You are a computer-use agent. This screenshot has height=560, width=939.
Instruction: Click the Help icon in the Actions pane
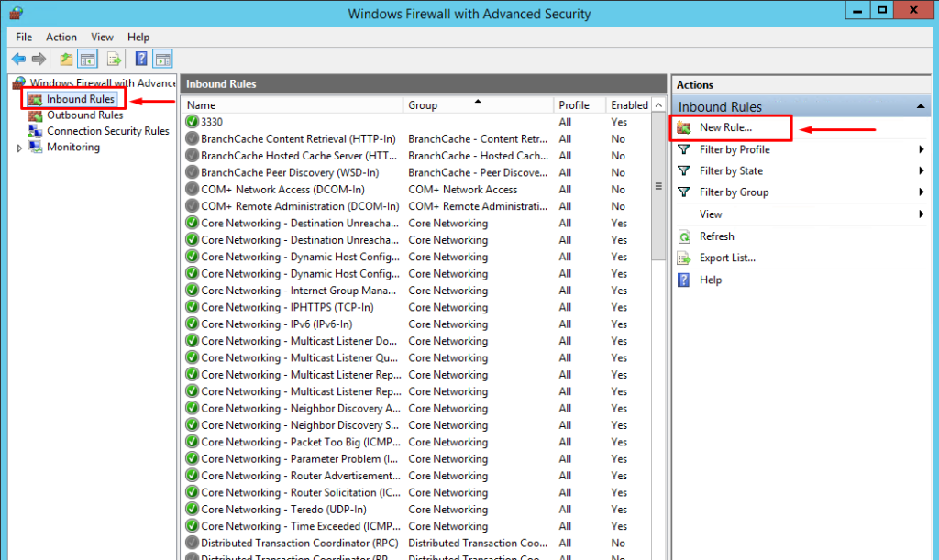(x=684, y=280)
